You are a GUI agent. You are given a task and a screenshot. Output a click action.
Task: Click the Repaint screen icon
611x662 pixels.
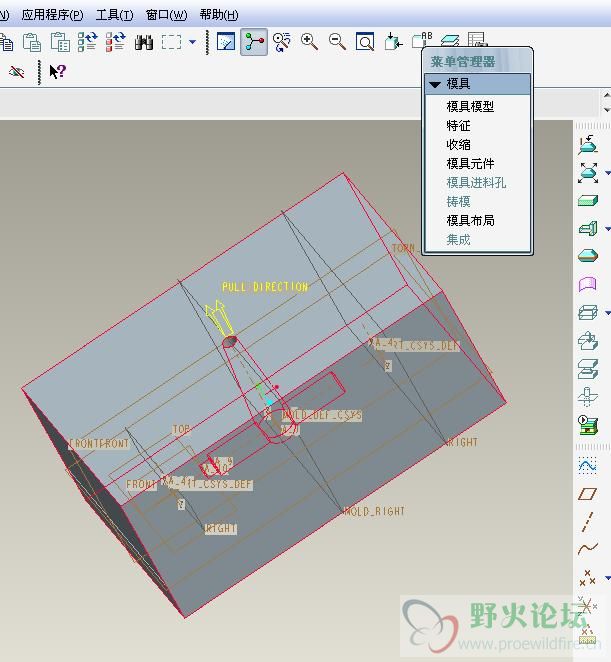[226, 42]
